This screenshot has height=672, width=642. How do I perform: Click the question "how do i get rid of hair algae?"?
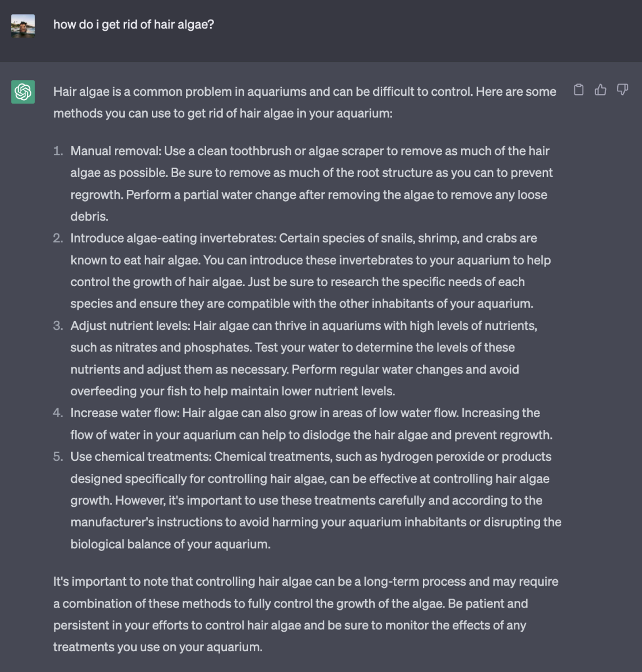[133, 25]
